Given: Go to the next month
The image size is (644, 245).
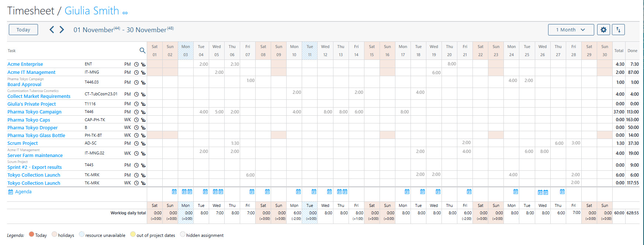Looking at the screenshot, I should click(x=62, y=30).
